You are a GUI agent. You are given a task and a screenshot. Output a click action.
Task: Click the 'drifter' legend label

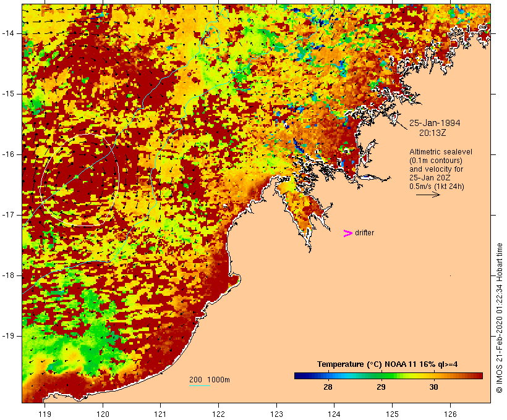tap(364, 233)
